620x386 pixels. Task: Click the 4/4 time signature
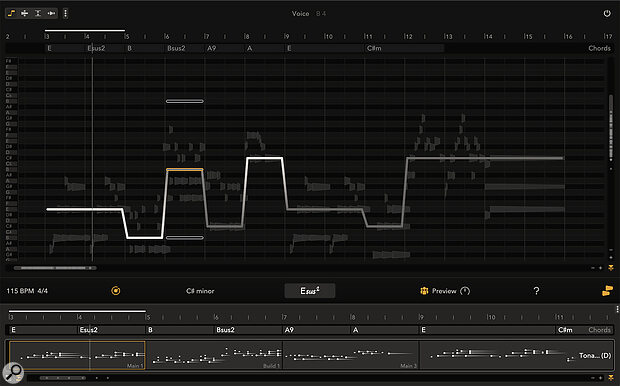pos(43,291)
